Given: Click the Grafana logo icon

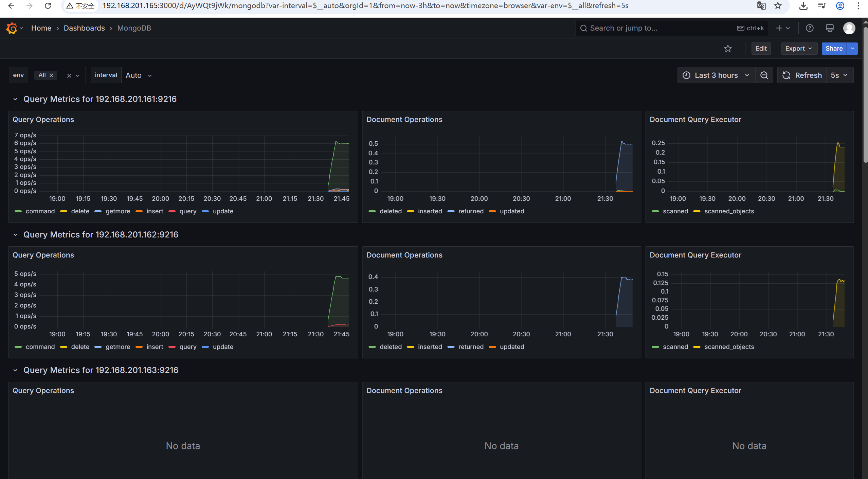Looking at the screenshot, I should click(12, 28).
